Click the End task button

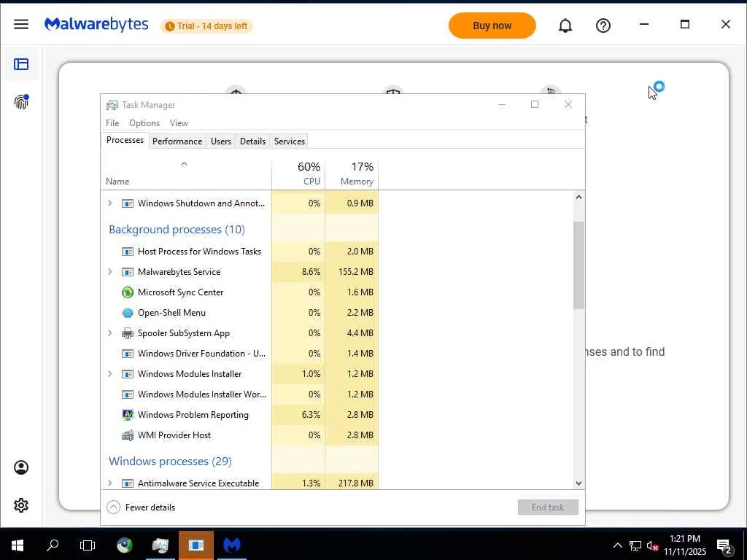[x=548, y=507]
